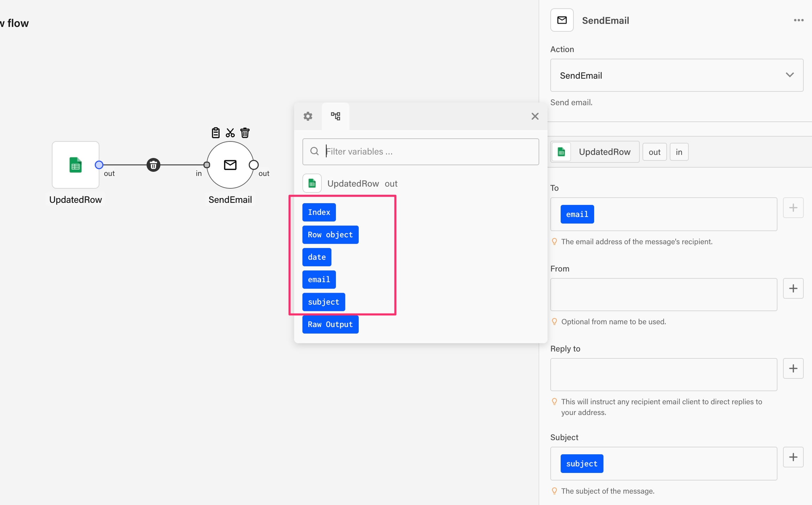Screen dimensions: 812x505
Task: Switch to the variables tree tab
Action: click(336, 116)
